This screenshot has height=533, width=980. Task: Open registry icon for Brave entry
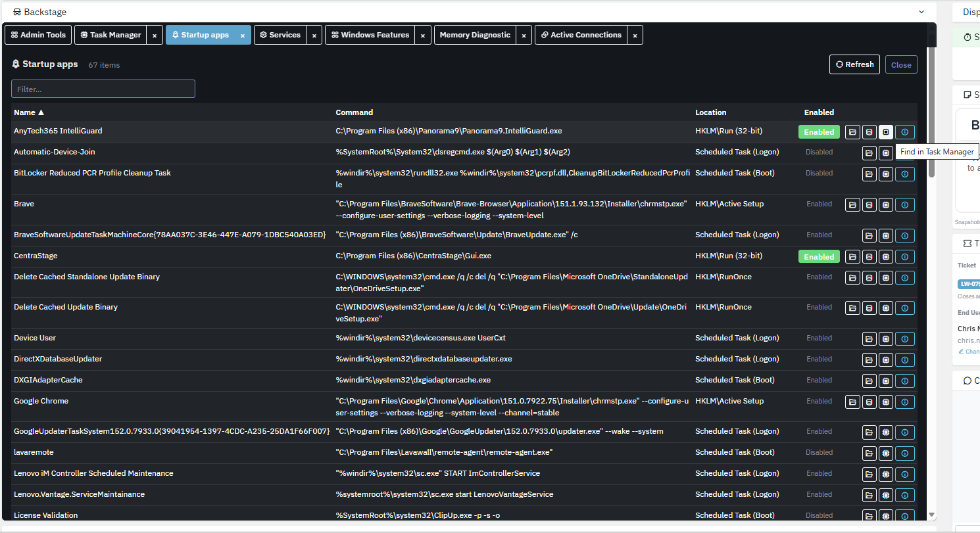(x=869, y=204)
